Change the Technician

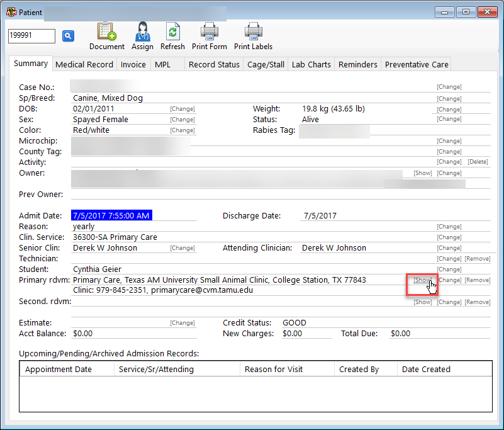point(449,259)
